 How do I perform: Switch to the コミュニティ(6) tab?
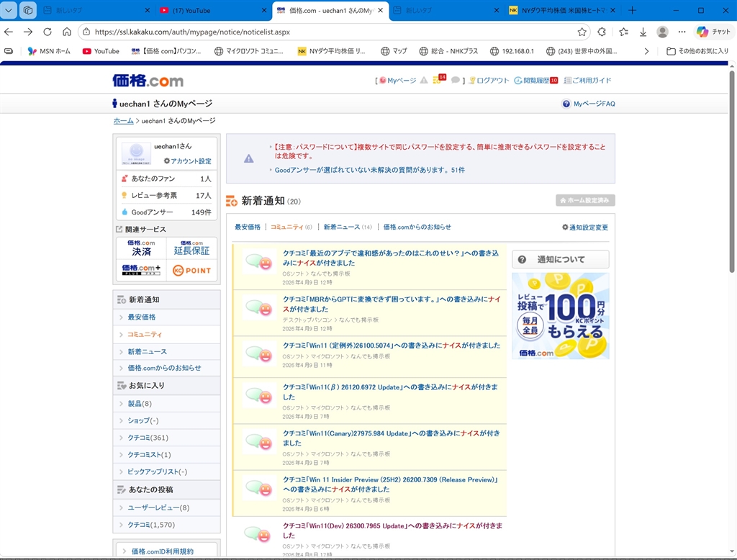coord(291,227)
